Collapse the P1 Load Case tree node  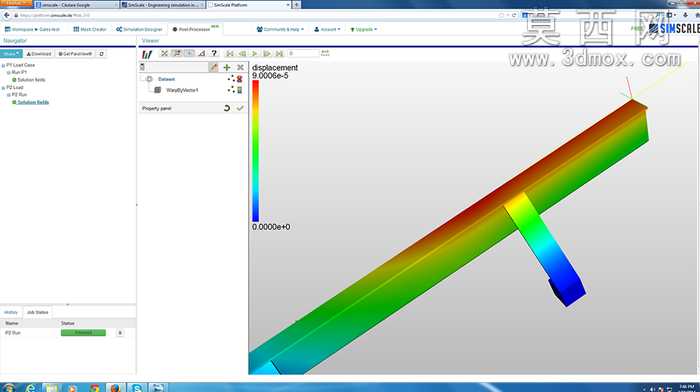(3, 65)
